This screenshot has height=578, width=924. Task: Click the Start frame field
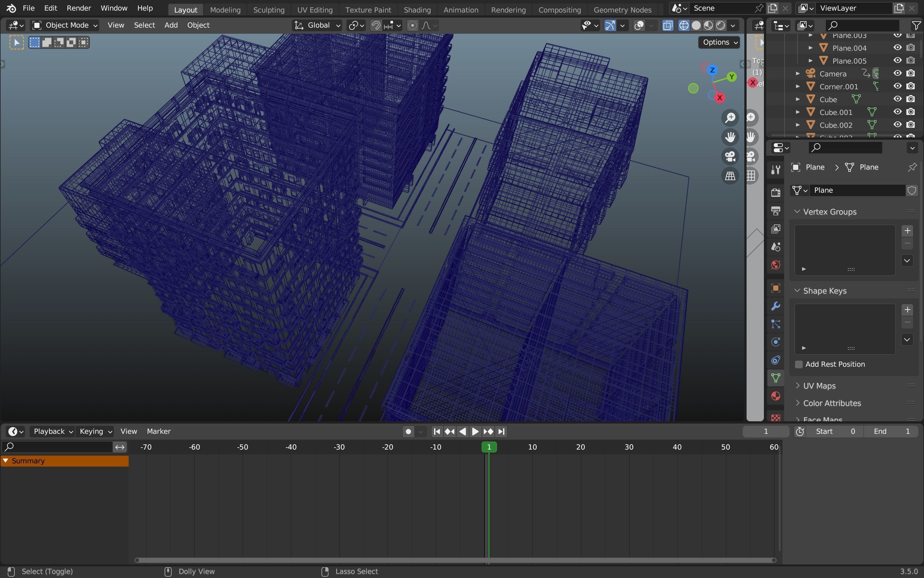tap(835, 431)
